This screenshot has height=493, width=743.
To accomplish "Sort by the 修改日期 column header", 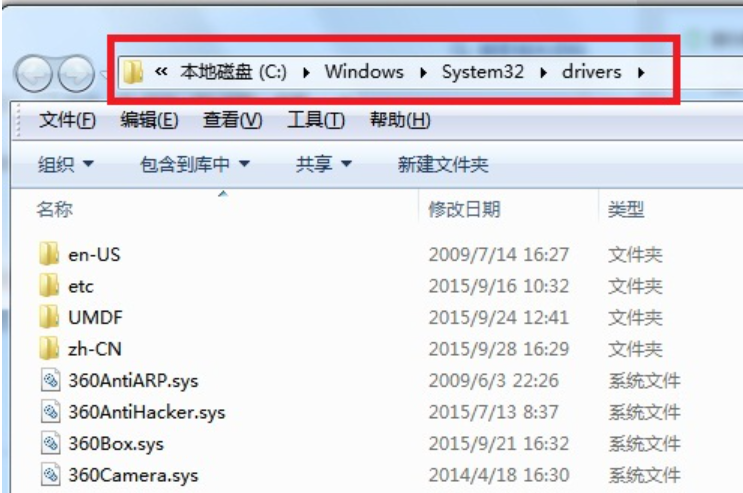I will 464,209.
